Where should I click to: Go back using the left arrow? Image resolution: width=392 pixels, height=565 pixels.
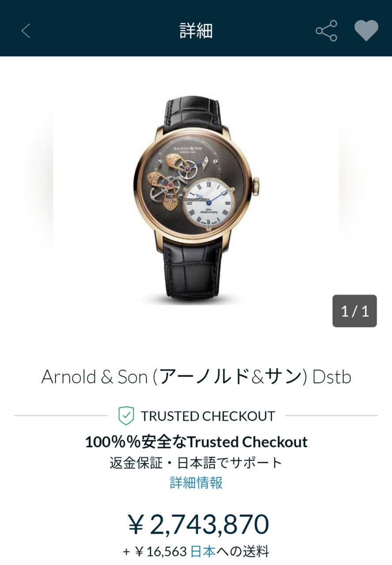point(26,31)
